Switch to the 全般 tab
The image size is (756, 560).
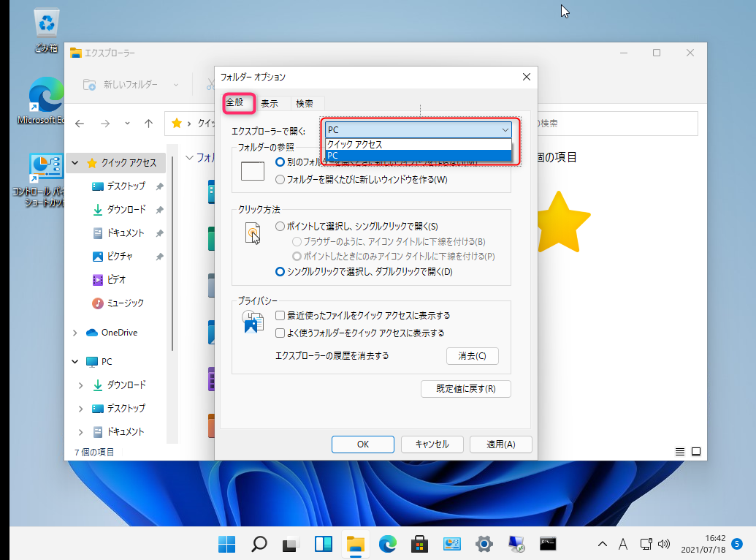coord(235,102)
